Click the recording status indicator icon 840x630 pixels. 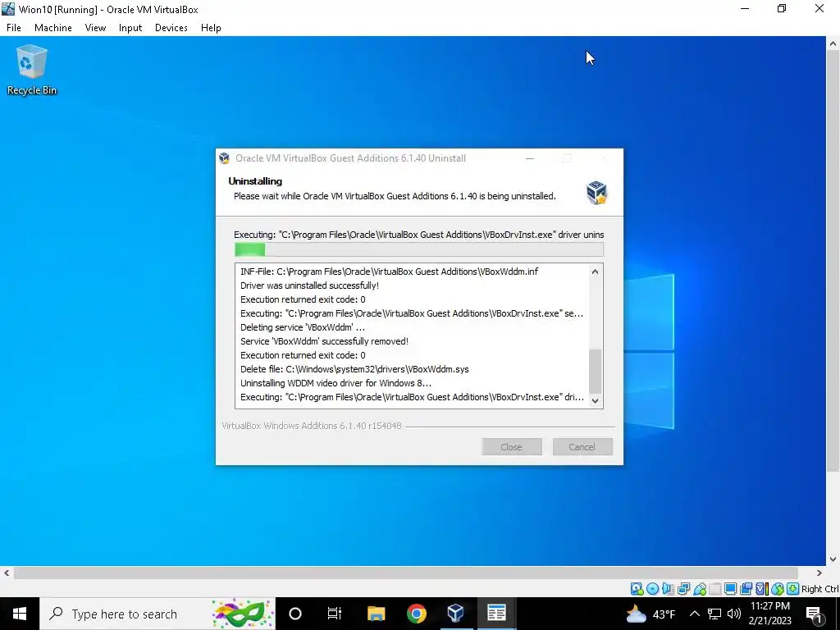746,589
